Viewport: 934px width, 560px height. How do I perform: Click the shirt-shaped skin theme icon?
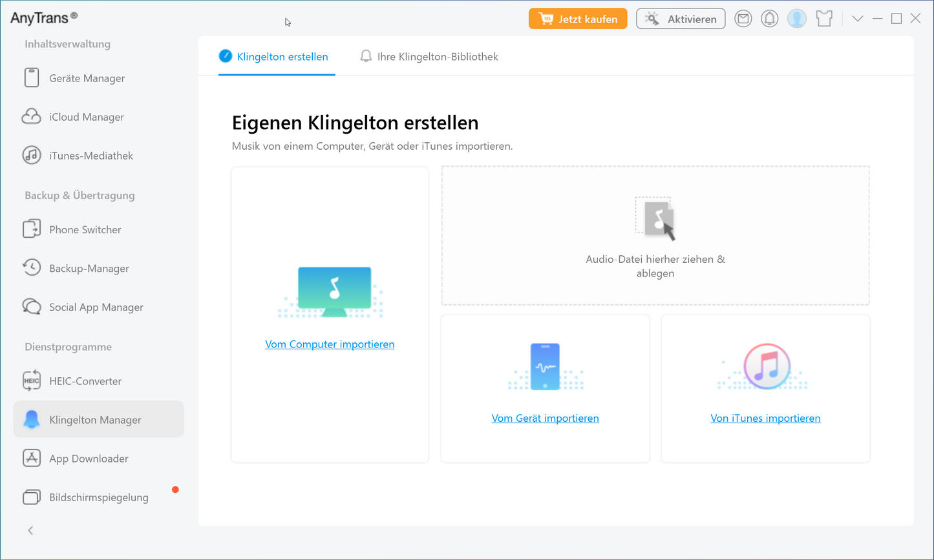824,19
